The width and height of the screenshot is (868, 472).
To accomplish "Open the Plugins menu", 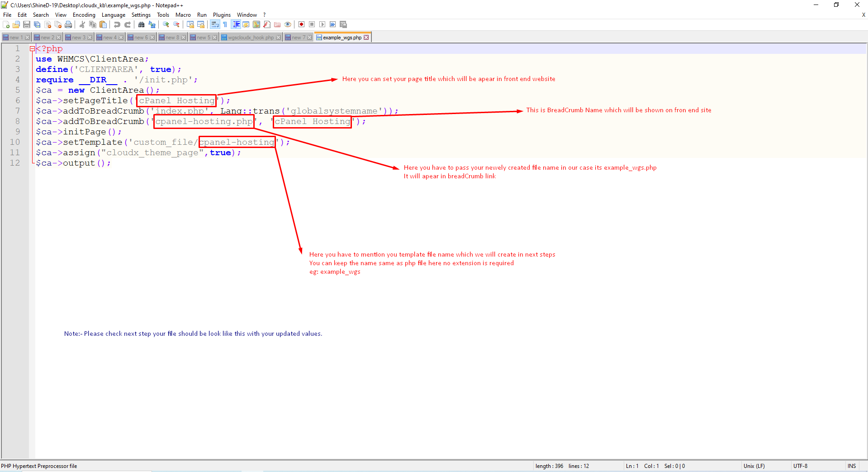I will click(x=222, y=15).
